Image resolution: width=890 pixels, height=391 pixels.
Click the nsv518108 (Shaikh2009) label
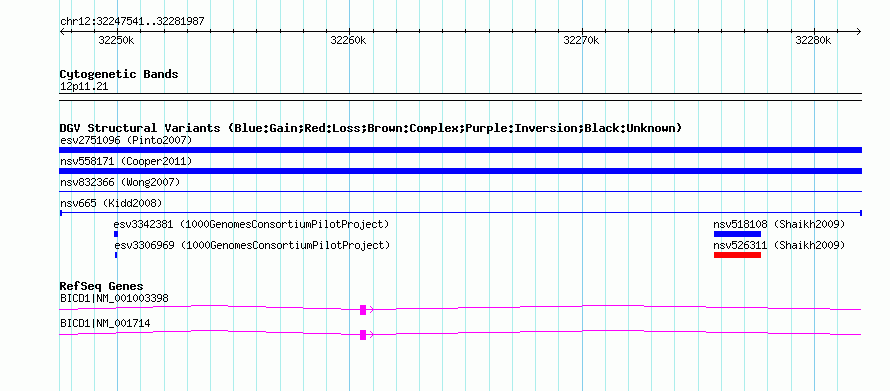click(779, 224)
